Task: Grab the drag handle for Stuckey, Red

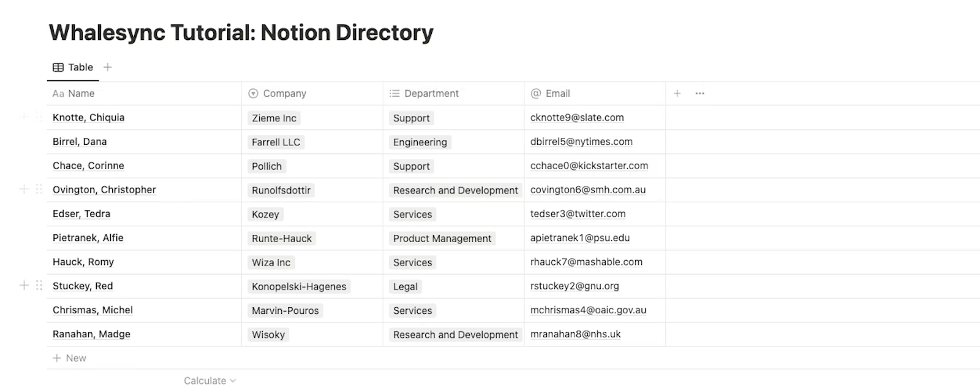Action: point(39,286)
